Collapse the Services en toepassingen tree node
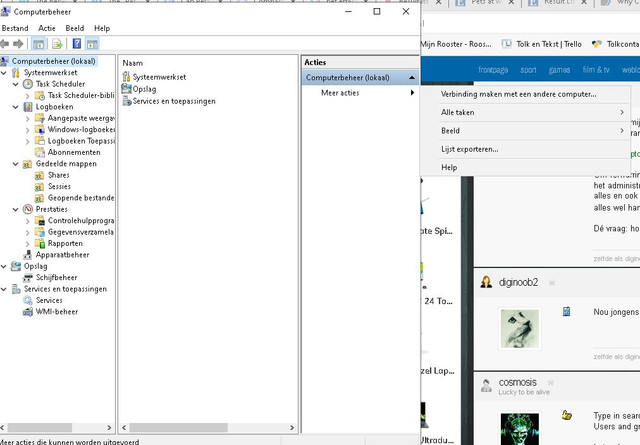The image size is (640, 445). tap(4, 289)
